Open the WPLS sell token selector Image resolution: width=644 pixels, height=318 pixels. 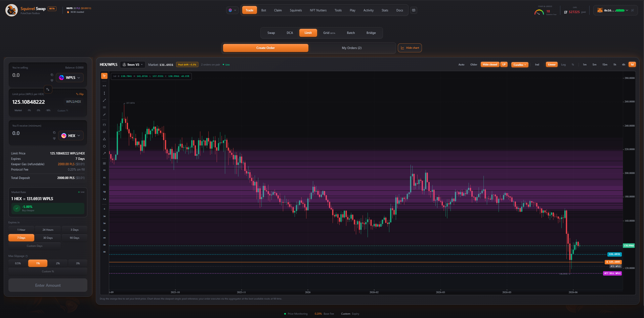click(70, 78)
